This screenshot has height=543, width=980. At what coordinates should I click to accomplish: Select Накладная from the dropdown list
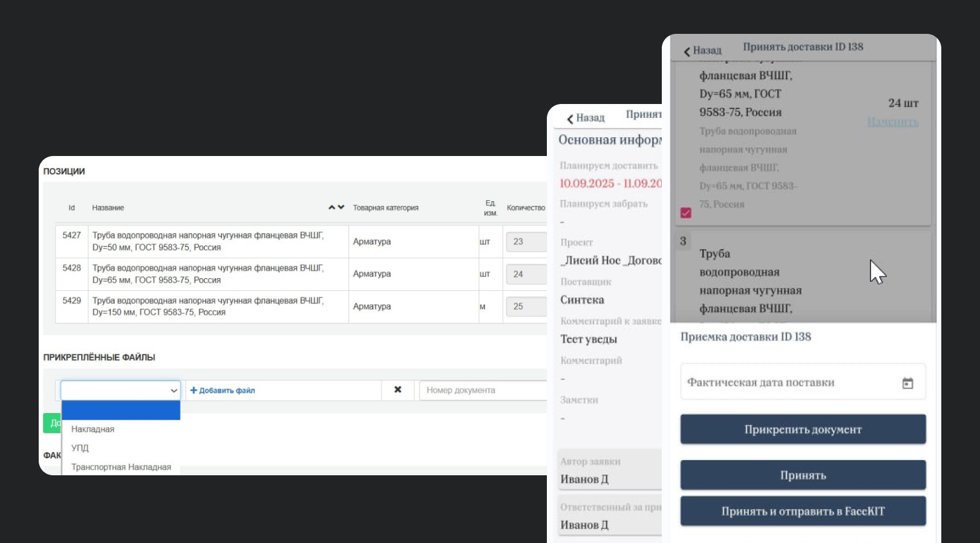[x=93, y=429]
